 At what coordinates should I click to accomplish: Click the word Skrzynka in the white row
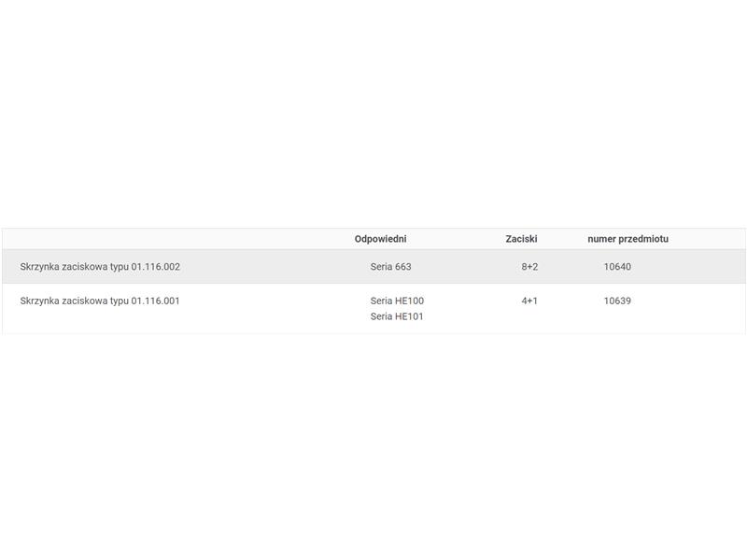coord(39,301)
